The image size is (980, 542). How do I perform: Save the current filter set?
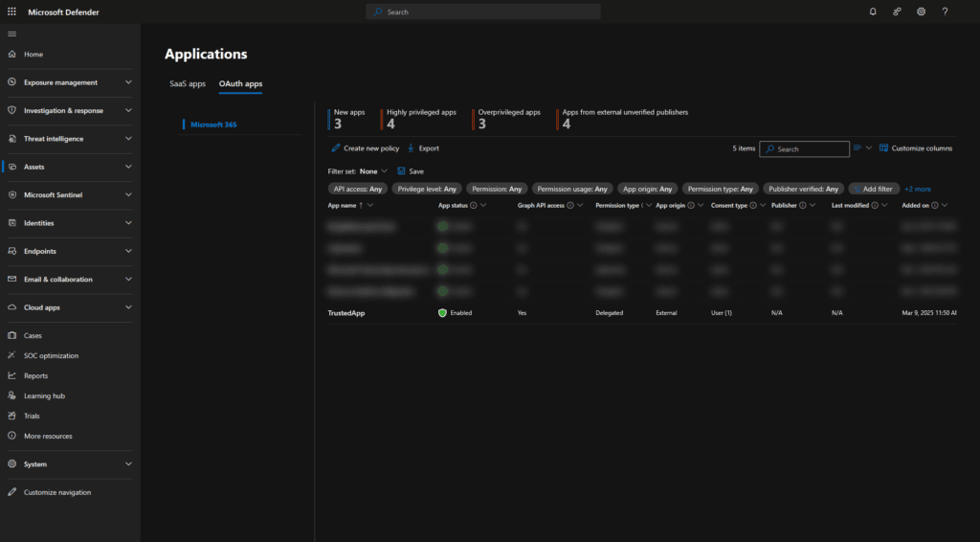(x=411, y=171)
